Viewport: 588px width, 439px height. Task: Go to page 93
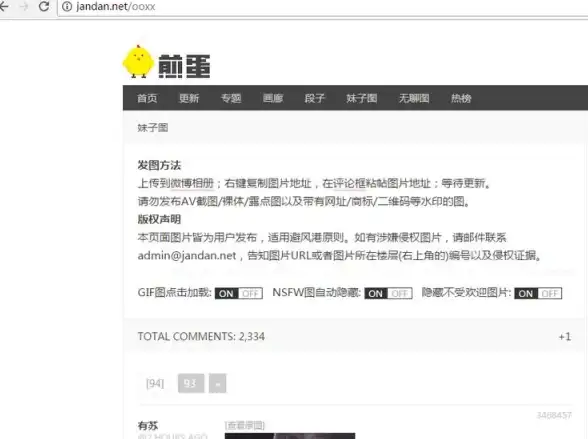click(x=191, y=384)
